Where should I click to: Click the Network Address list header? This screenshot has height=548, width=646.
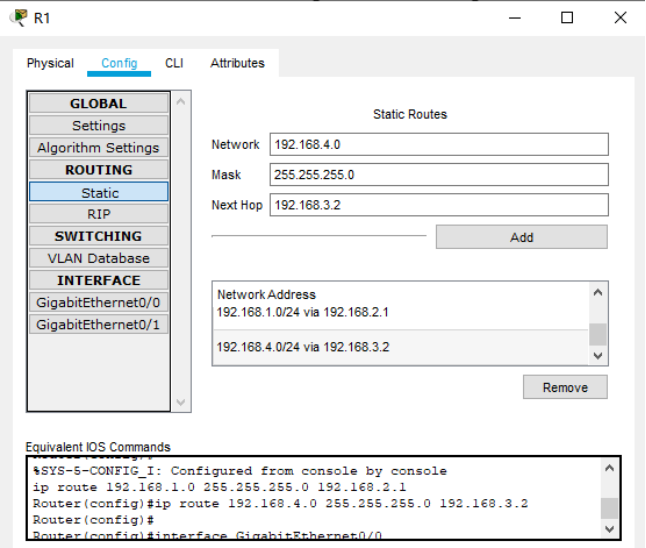266,295
